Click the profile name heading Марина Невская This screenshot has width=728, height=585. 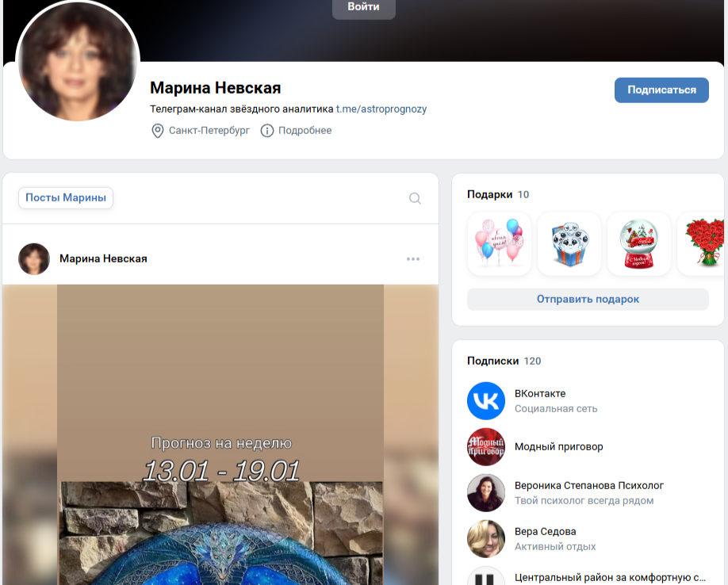pyautogui.click(x=216, y=88)
